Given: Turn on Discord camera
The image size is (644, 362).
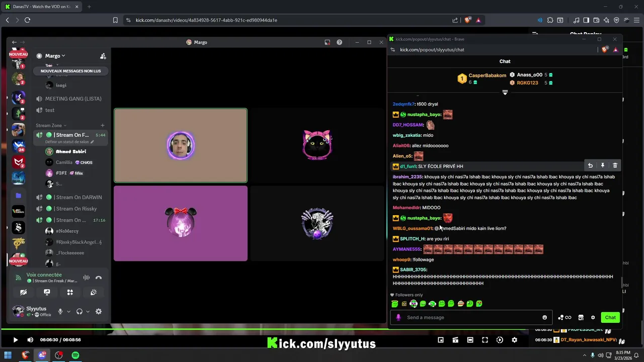Looking at the screenshot, I should point(23,292).
